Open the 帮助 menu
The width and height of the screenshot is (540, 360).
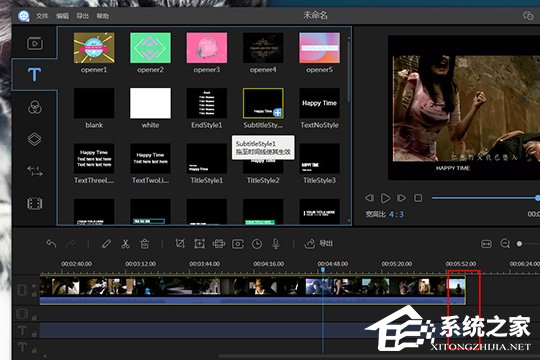tap(103, 16)
